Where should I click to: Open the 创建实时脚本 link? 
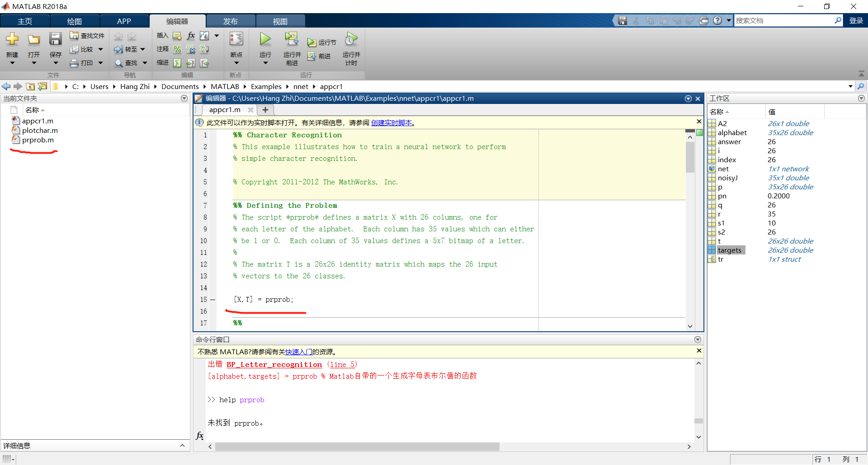click(392, 123)
